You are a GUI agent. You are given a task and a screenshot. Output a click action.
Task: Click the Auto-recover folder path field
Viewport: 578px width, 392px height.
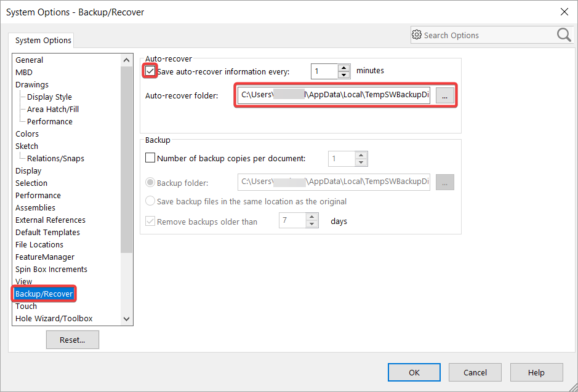click(334, 95)
